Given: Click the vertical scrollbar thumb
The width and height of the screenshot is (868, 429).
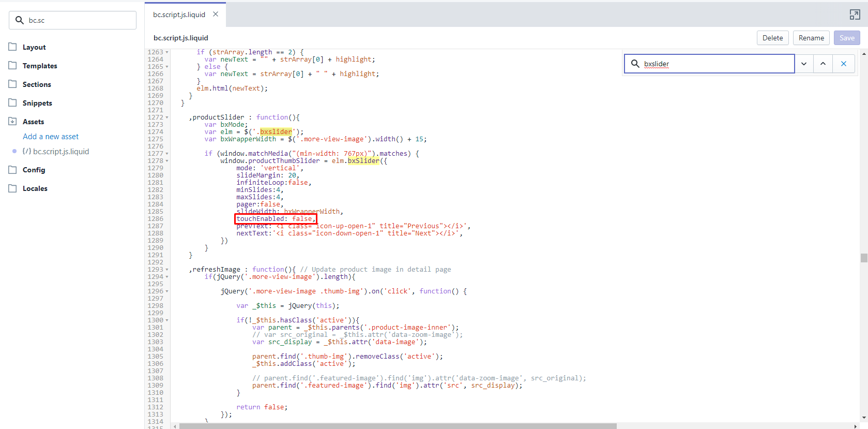Looking at the screenshot, I should pos(864,258).
